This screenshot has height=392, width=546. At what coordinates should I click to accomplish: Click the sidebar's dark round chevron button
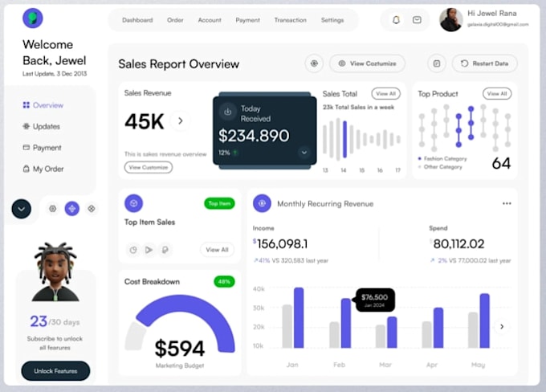21,209
